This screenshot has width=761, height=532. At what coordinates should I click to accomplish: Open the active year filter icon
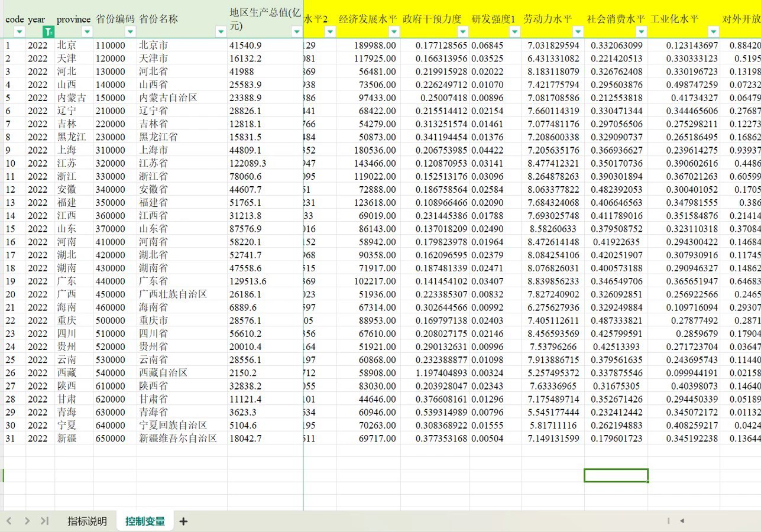click(48, 32)
